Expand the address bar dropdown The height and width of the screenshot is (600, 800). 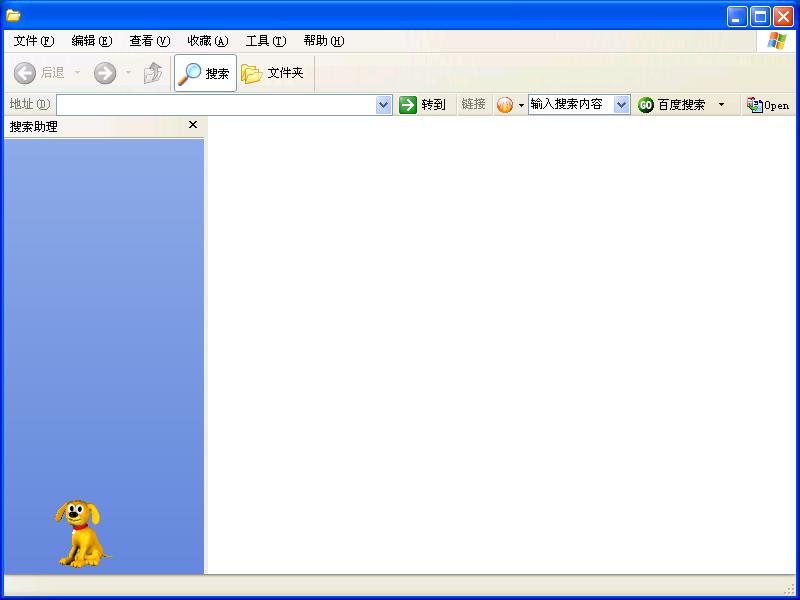pos(384,105)
